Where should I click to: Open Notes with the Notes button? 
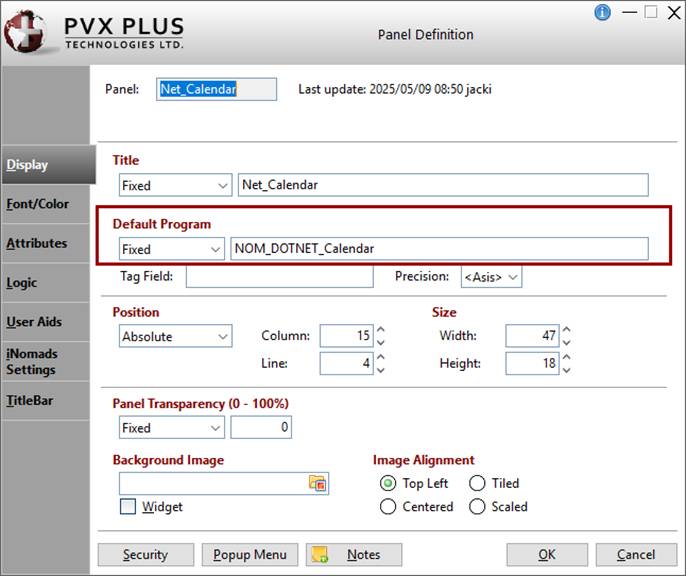[354, 555]
